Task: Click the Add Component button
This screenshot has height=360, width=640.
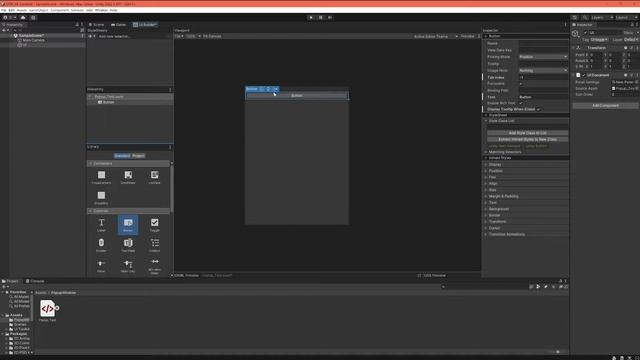Action: pos(605,106)
